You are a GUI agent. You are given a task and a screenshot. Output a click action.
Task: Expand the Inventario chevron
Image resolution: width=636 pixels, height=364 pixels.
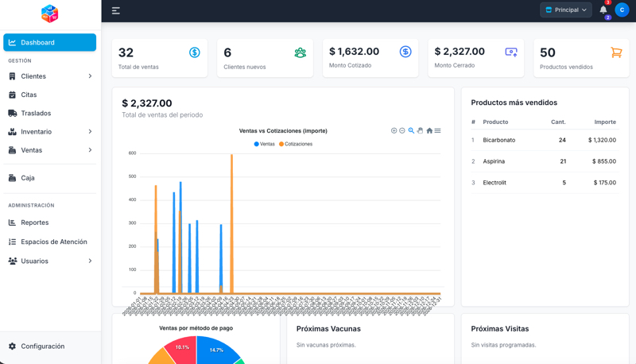coord(90,131)
